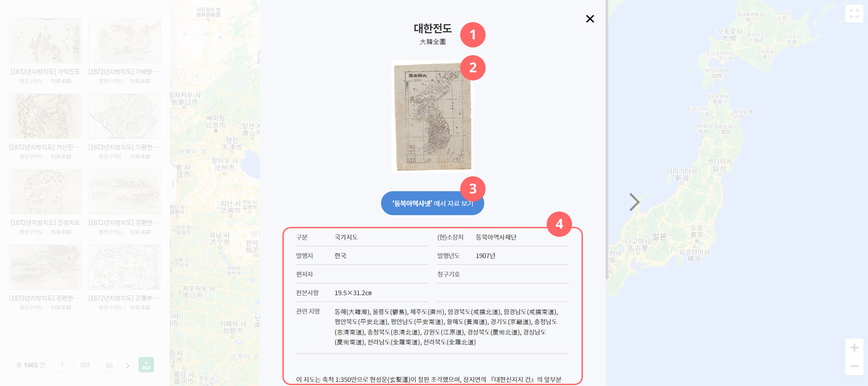The height and width of the screenshot is (386, 868).
Task: Open the 가산진 map thumbnail
Action: coord(45,116)
